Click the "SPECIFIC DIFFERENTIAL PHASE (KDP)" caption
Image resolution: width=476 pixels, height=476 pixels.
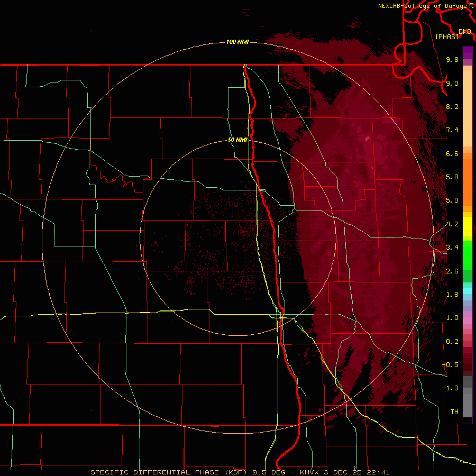(x=169, y=472)
